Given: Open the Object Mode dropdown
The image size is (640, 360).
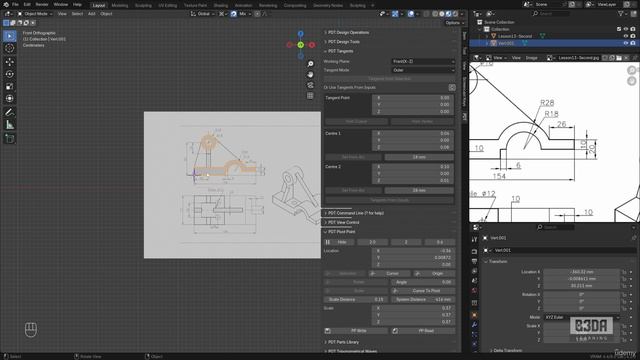Looking at the screenshot, I should tap(35, 13).
